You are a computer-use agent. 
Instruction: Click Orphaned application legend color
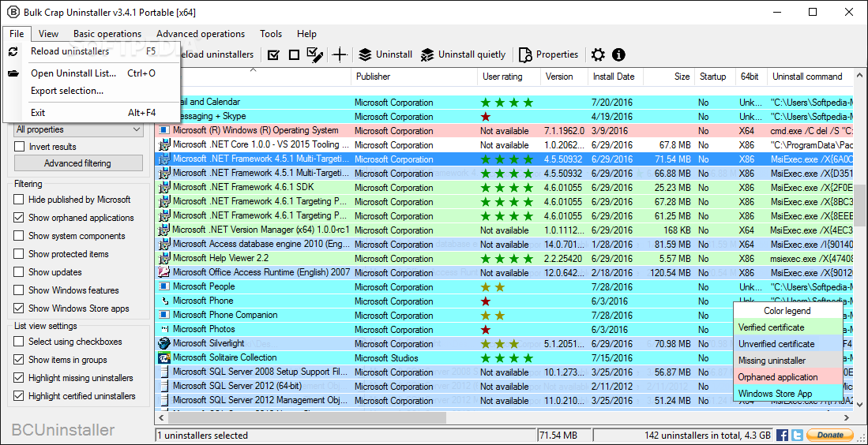point(787,377)
